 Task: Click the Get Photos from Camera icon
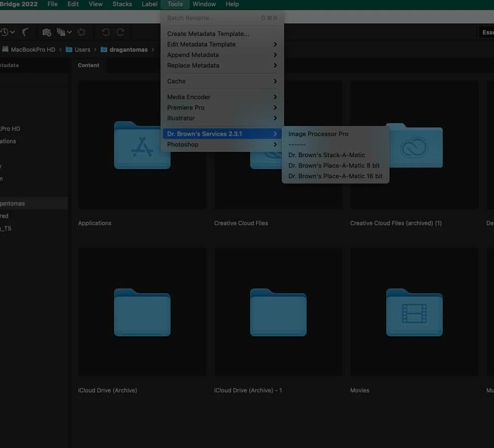pos(46,32)
